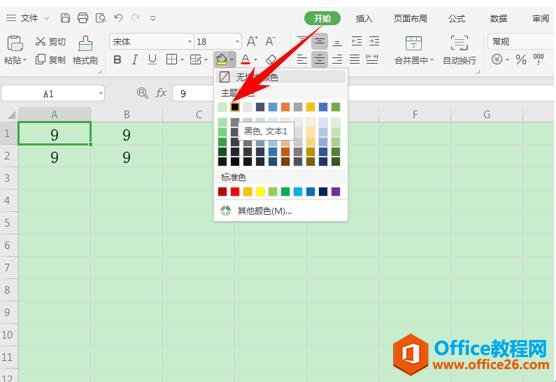This screenshot has width=556, height=382.
Task: Switch to the 公式 tab
Action: (x=456, y=18)
